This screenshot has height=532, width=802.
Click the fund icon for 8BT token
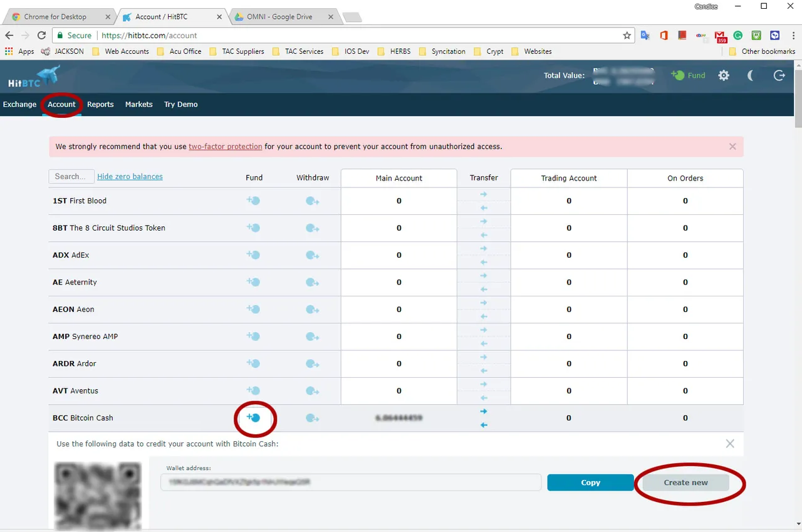click(253, 227)
